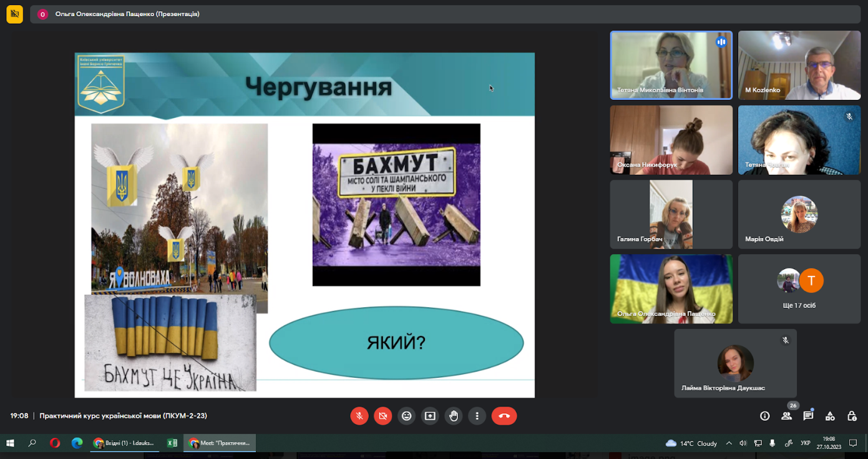Click the 'Ще 17 осіб' tile

click(799, 289)
